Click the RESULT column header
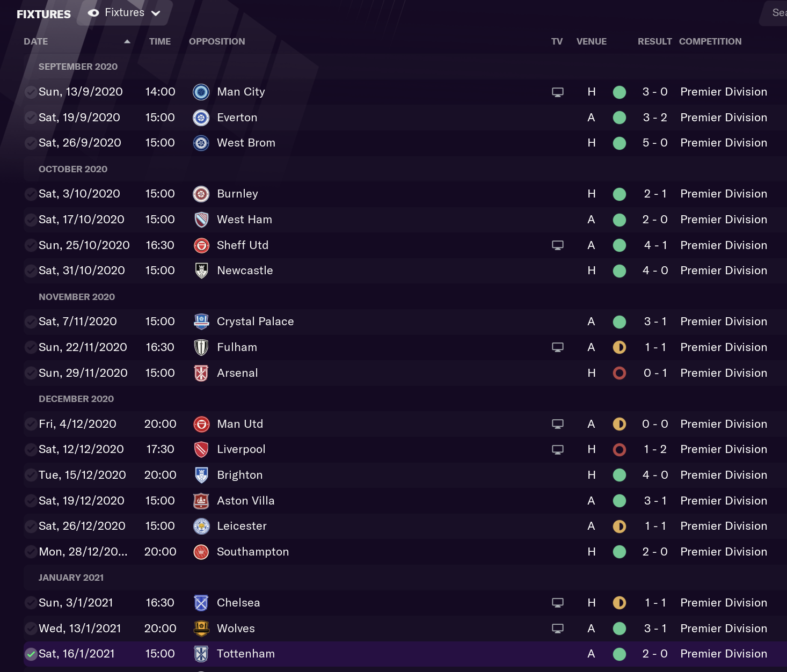The width and height of the screenshot is (787, 672). pos(654,41)
